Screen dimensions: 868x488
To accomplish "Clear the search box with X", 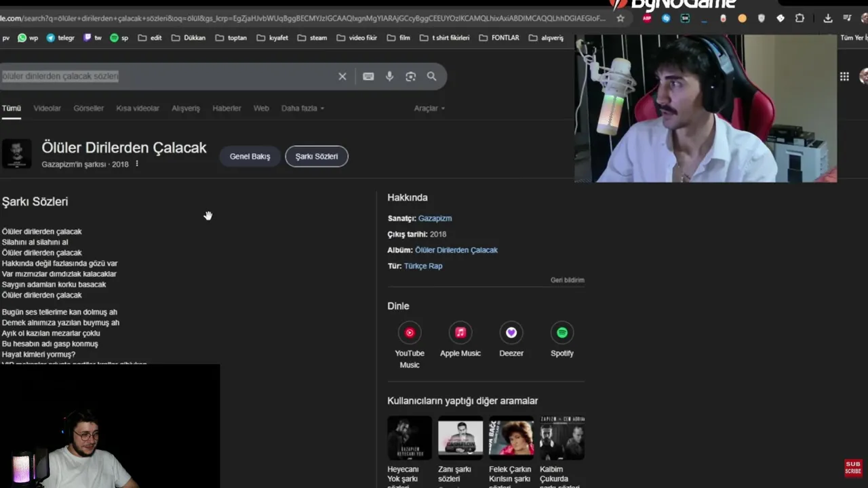I will pyautogui.click(x=342, y=77).
